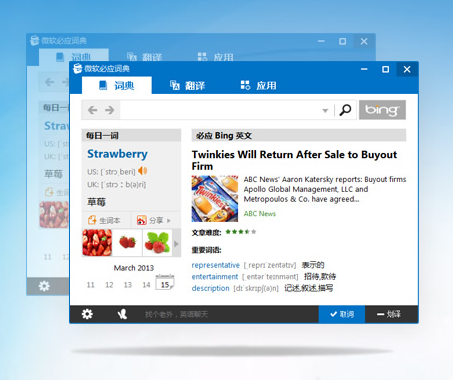The height and width of the screenshot is (380, 453).
Task: Select date 13 in the calendar
Action: point(128,285)
